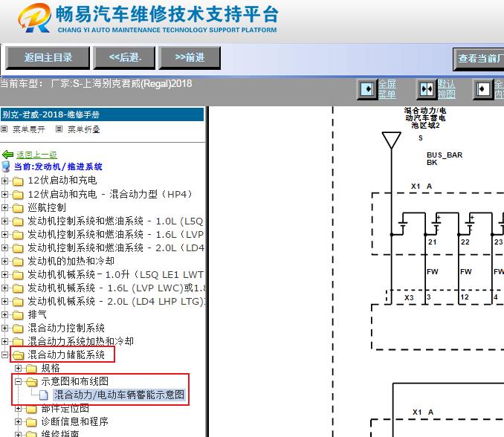504x437 pixels.
Task: Click the 别克-君威-2018-维修手册 header
Action: [103, 114]
